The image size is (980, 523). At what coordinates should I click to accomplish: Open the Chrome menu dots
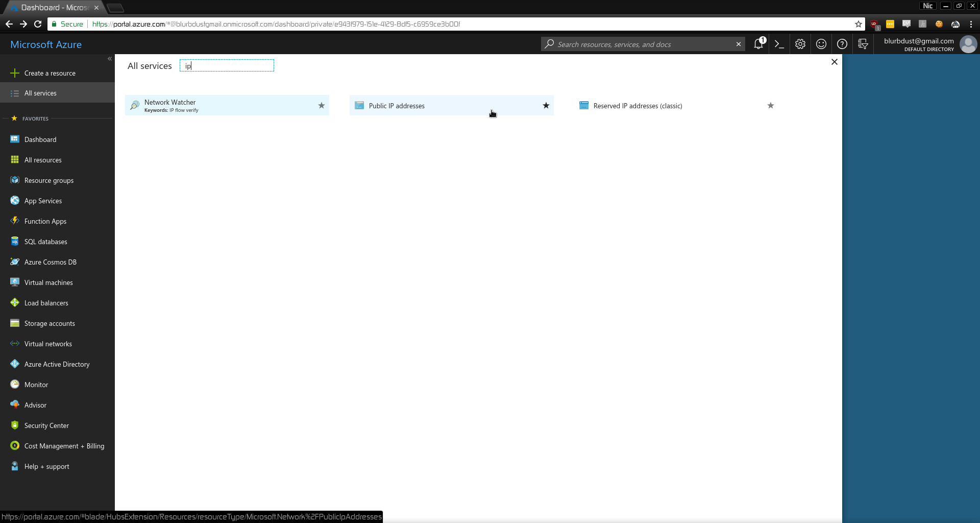(x=971, y=24)
